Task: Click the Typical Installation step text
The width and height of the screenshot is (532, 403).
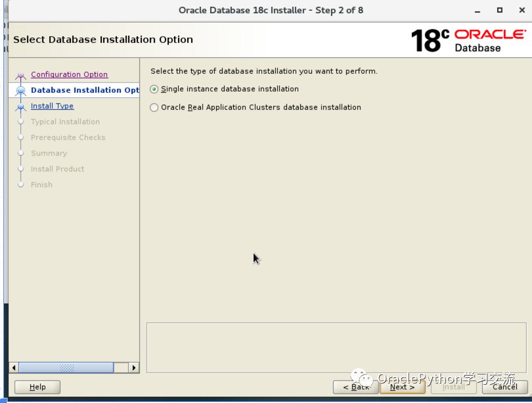Action: pos(65,122)
